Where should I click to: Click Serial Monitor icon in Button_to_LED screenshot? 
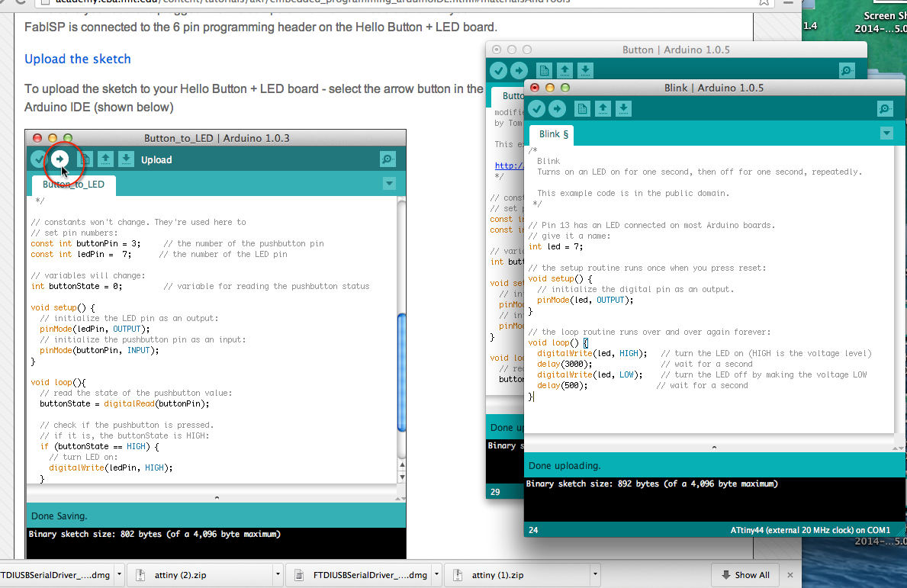(388, 159)
